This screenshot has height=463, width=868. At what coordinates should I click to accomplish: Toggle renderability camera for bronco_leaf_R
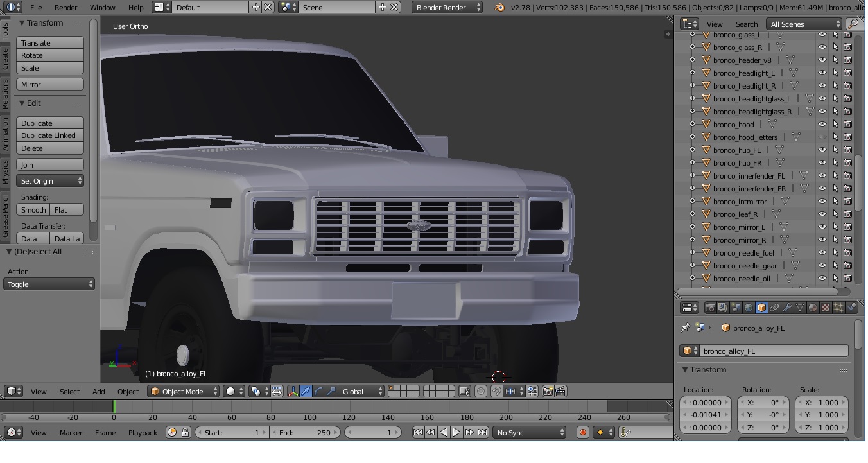pos(848,214)
